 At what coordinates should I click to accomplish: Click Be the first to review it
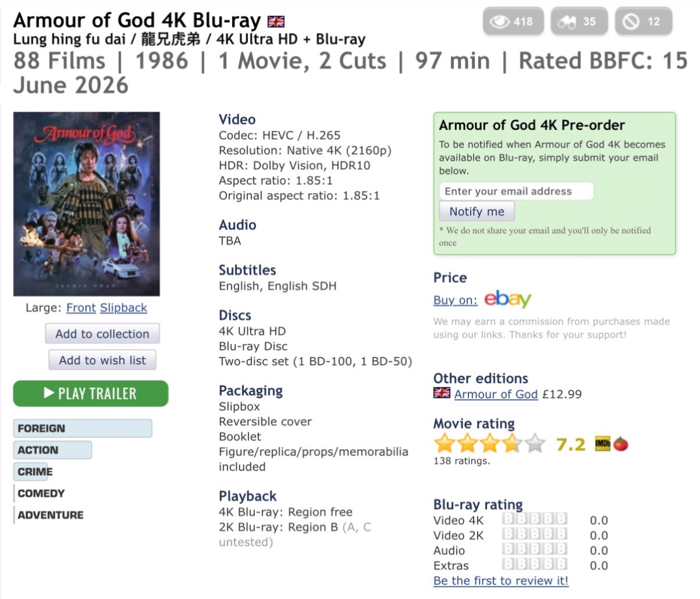tap(501, 580)
